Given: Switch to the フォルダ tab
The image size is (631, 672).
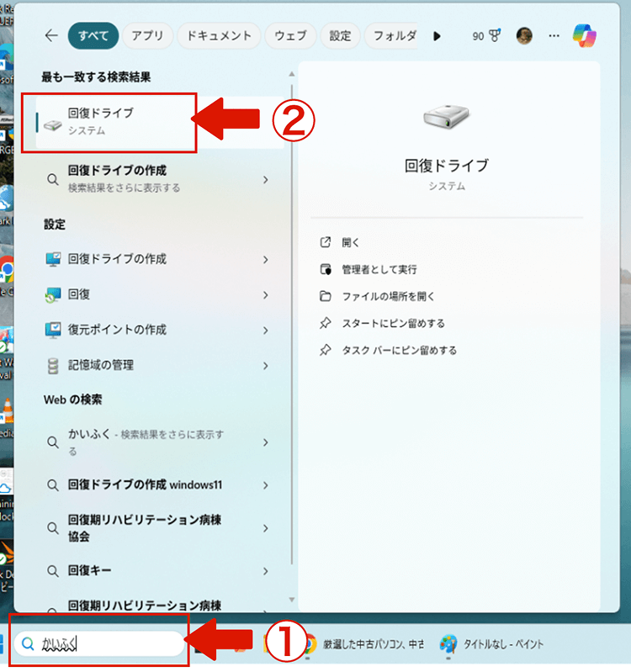Looking at the screenshot, I should tap(392, 35).
